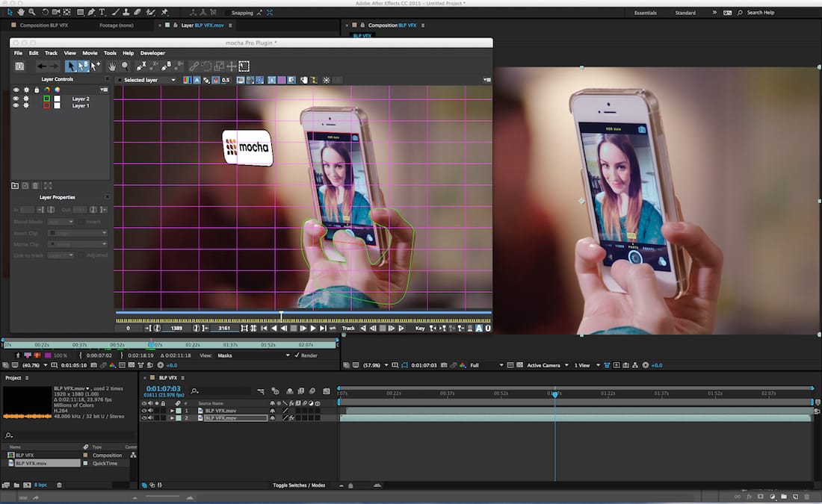Mute audio for timeline layer 1
The width and height of the screenshot is (822, 504).
(150, 411)
